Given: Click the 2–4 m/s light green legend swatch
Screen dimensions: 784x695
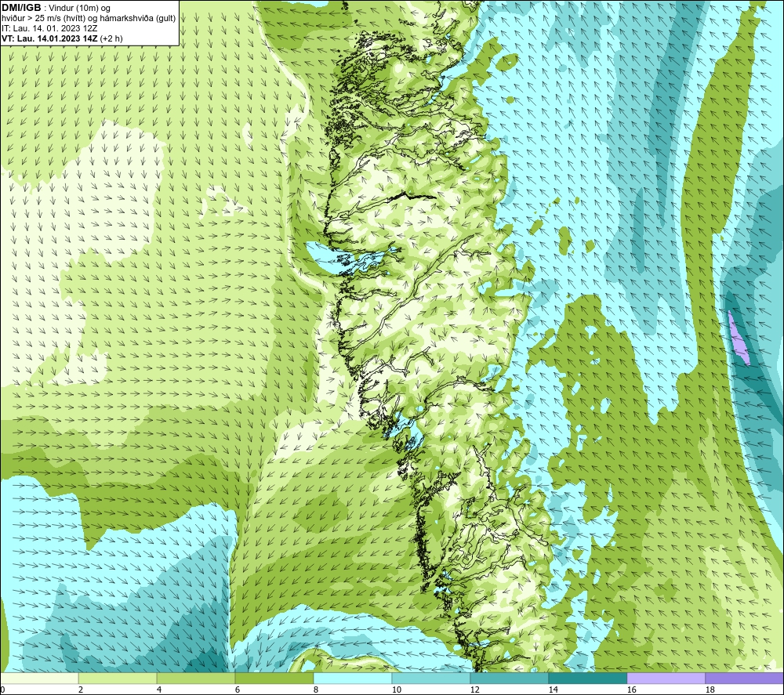Looking at the screenshot, I should point(118,678).
